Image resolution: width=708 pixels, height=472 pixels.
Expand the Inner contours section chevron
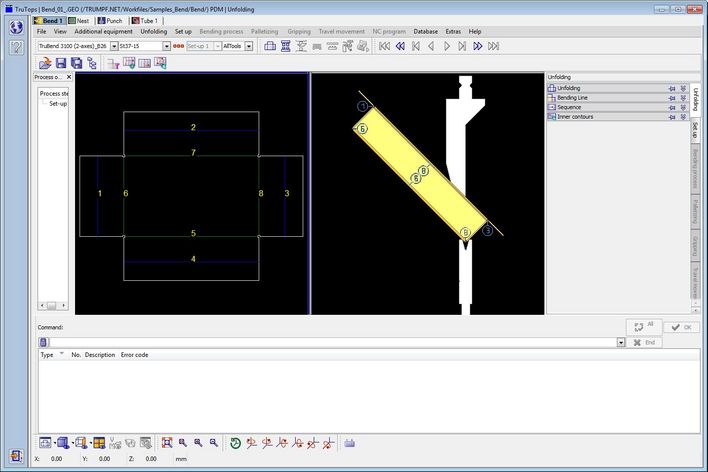[x=682, y=117]
